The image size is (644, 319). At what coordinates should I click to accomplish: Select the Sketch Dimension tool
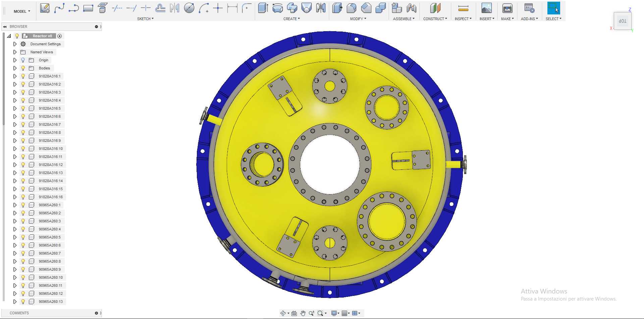point(232,8)
